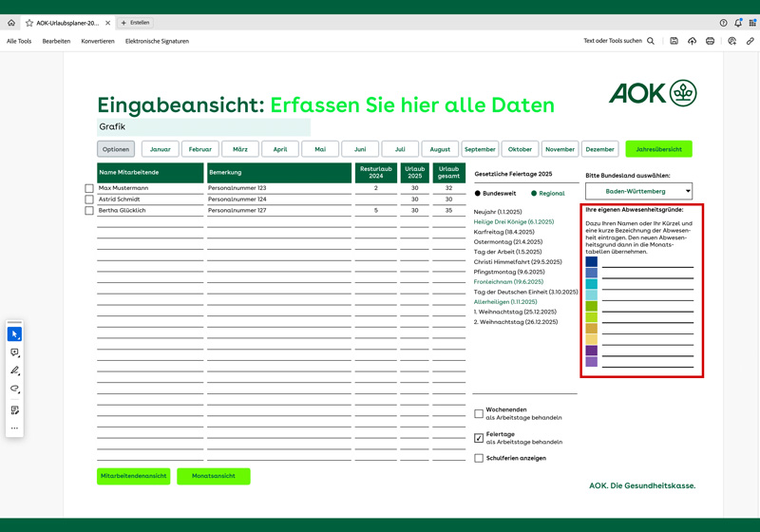Image resolution: width=760 pixels, height=532 pixels.
Task: Click the search magnifier icon
Action: (x=651, y=41)
